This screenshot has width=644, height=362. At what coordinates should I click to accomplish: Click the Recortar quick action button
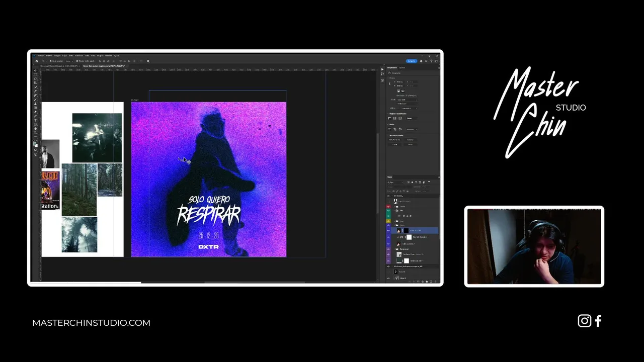click(411, 140)
